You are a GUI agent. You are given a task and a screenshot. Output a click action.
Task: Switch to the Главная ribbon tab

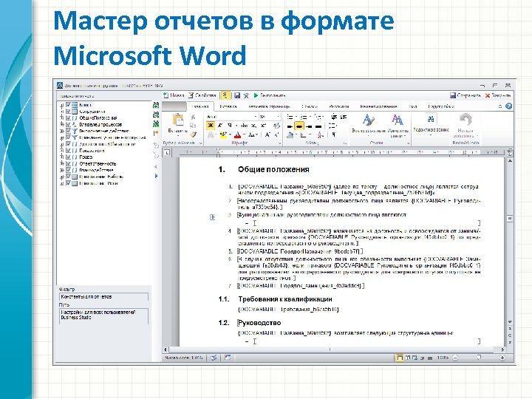pyautogui.click(x=200, y=106)
